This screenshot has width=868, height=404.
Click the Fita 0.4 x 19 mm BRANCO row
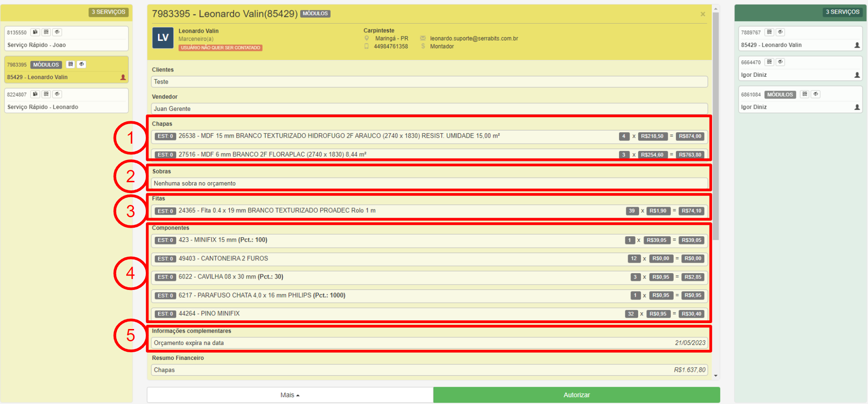(x=429, y=210)
